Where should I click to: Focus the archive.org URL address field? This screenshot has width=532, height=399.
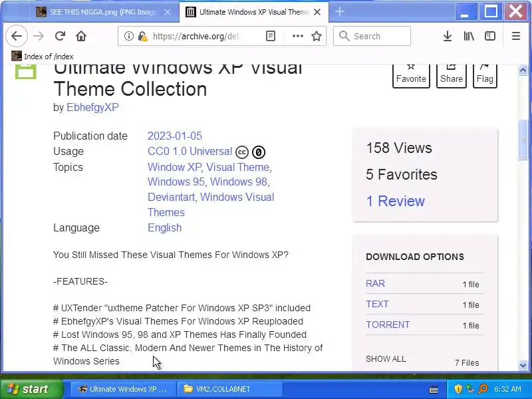197,36
